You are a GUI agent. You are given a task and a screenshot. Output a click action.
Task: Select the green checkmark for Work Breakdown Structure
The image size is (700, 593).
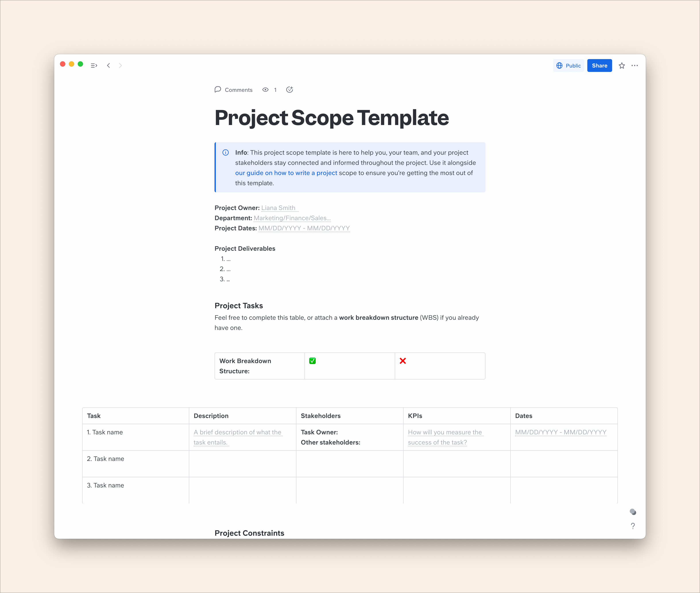point(313,361)
